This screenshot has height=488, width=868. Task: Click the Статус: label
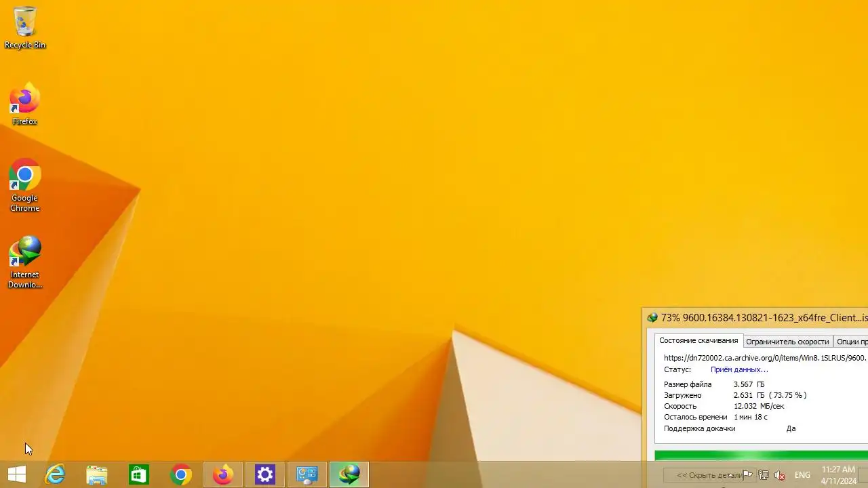point(677,369)
